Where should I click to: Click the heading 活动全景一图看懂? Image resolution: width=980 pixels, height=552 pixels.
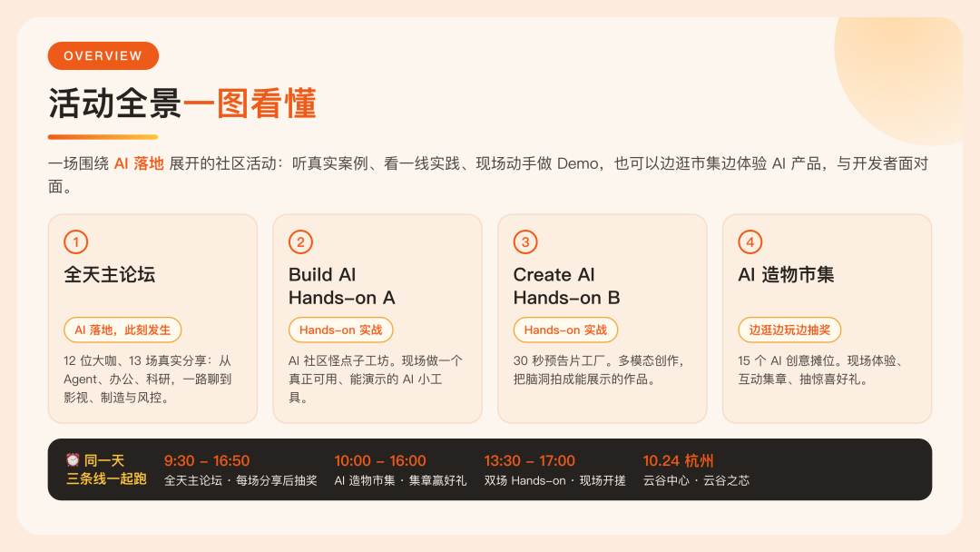pos(182,103)
